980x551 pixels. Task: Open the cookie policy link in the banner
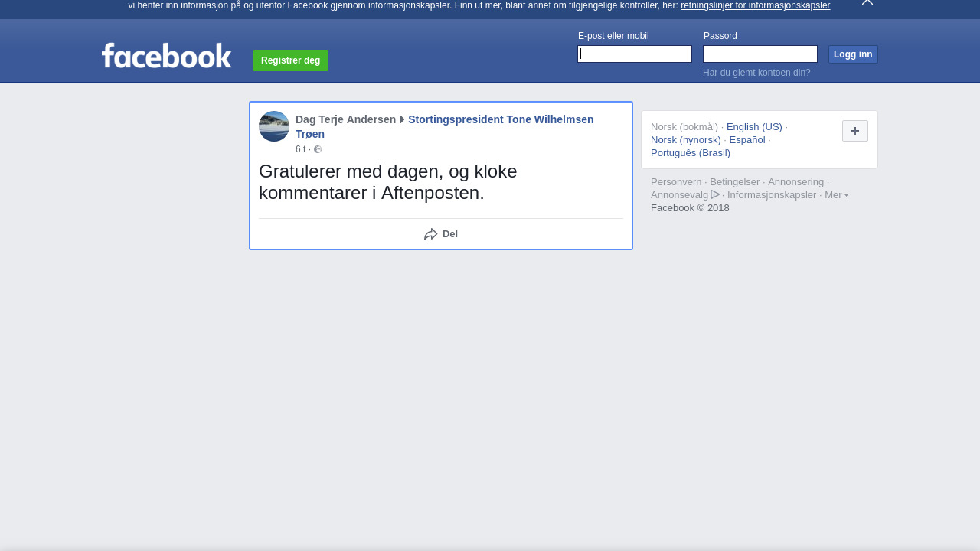(x=755, y=5)
